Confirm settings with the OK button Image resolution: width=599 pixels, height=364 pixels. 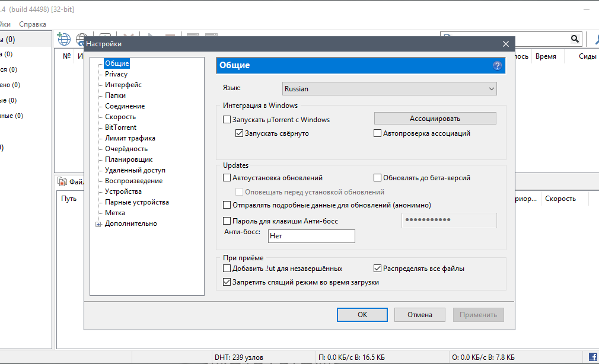(362, 315)
